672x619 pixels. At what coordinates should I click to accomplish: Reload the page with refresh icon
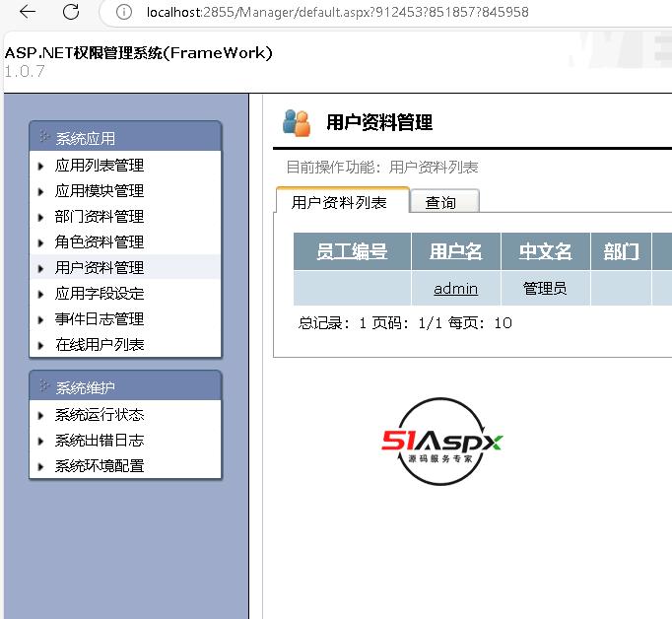pyautogui.click(x=71, y=12)
